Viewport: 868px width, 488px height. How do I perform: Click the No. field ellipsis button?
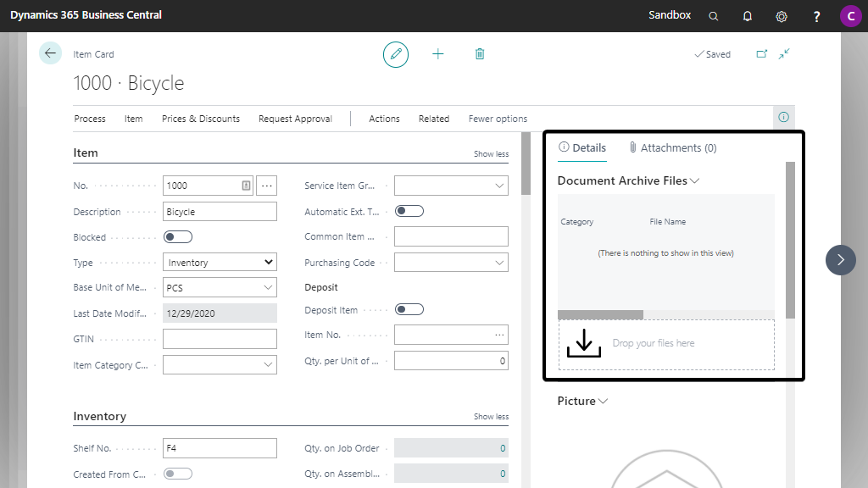[267, 186]
